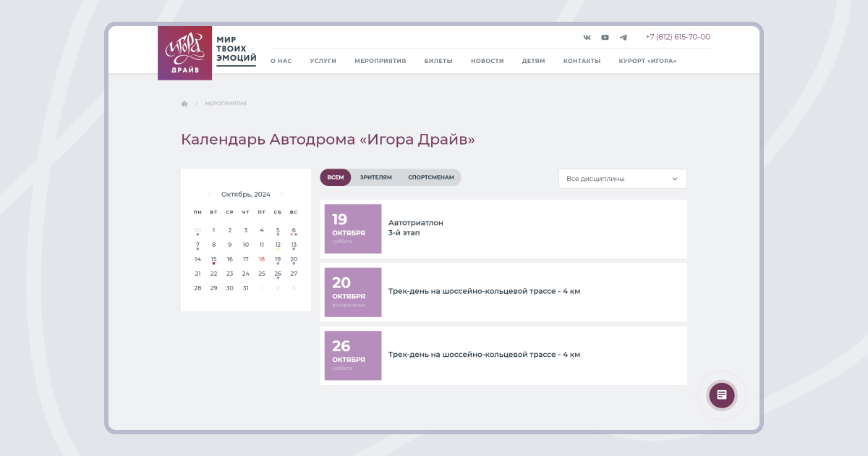Viewport: 868px width, 456px height.
Task: Open the VK social network icon
Action: point(587,37)
